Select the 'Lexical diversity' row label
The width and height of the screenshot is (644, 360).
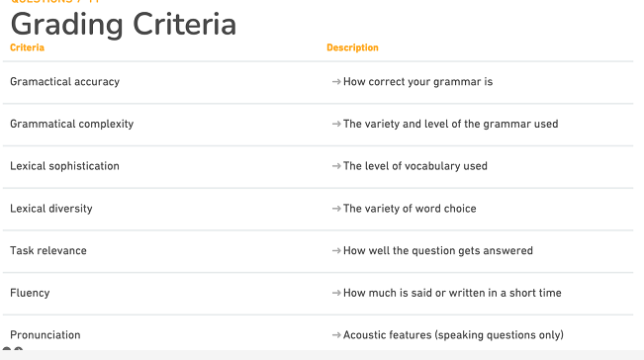[x=50, y=209]
